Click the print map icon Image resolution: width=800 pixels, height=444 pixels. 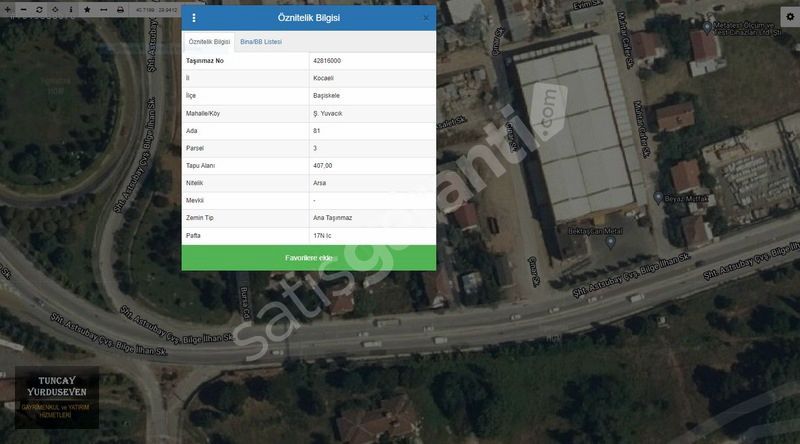120,9
